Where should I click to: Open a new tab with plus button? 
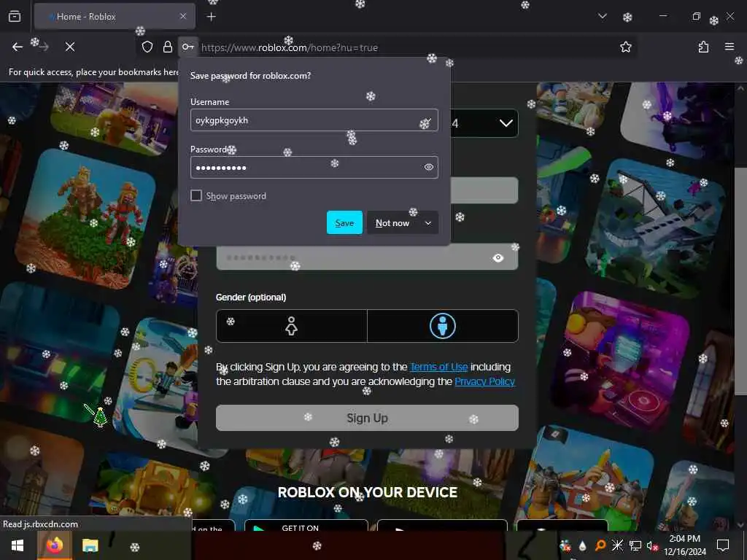pos(211,17)
